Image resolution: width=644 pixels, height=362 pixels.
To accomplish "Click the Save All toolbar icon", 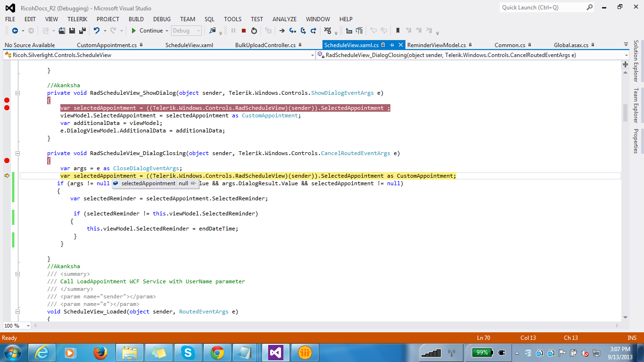I will (82, 31).
